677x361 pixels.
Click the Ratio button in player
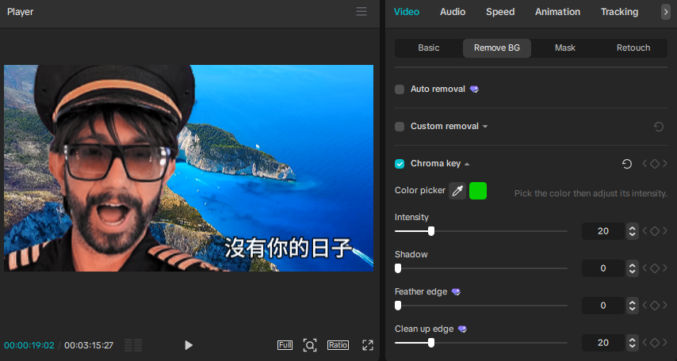[338, 345]
